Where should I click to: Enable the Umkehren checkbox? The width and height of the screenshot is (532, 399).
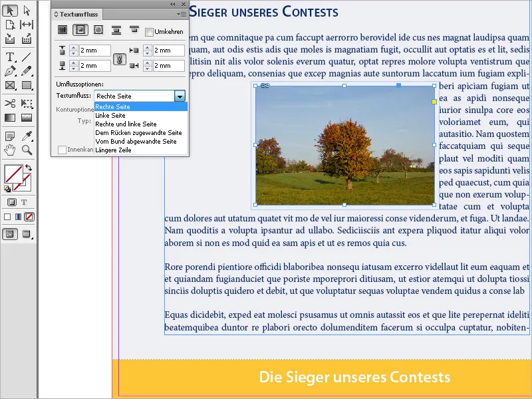[150, 32]
